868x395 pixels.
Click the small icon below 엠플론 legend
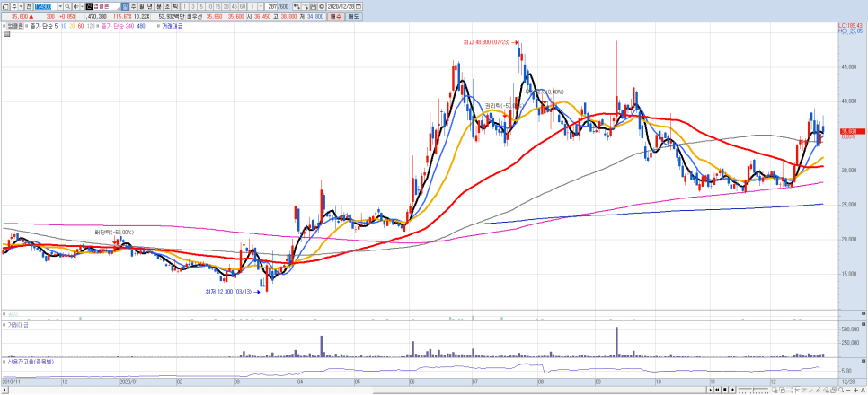[6, 33]
